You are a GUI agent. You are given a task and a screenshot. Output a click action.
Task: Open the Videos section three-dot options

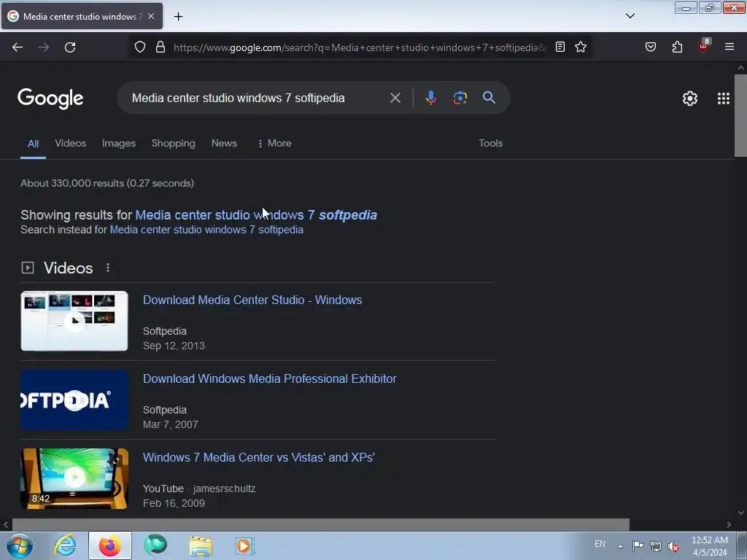click(108, 268)
